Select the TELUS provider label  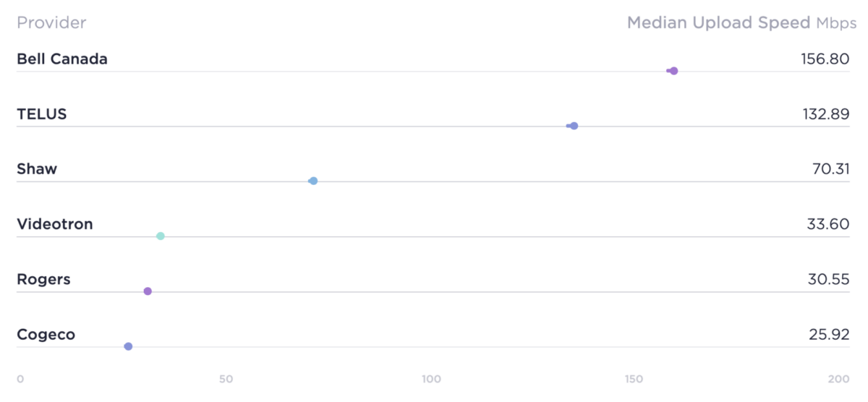coord(42,114)
